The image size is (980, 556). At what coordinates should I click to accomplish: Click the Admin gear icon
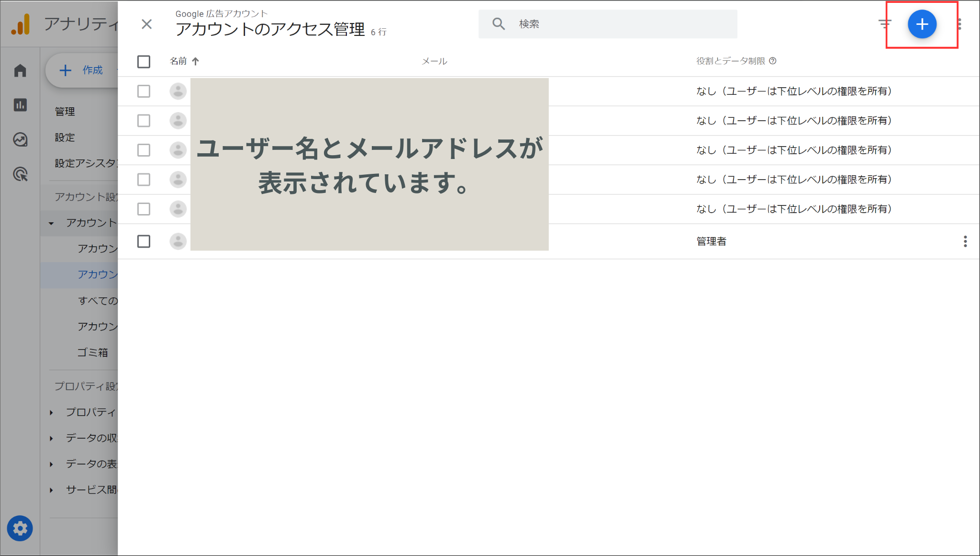20,529
